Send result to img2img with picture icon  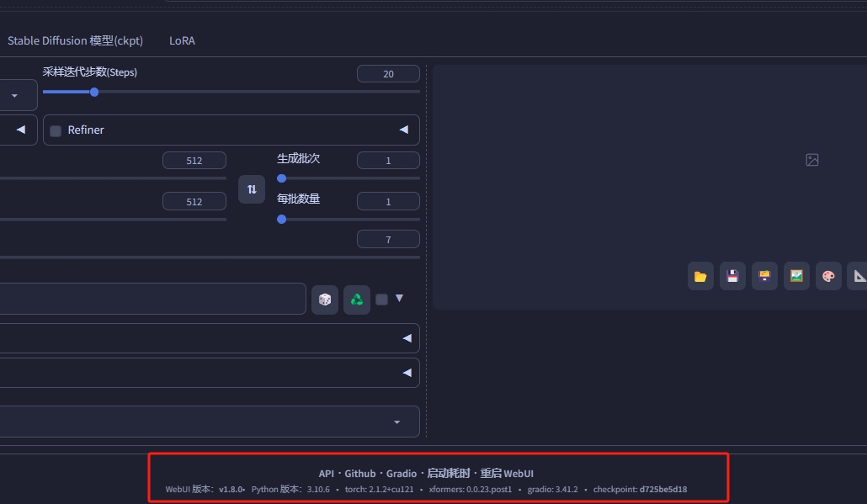click(796, 275)
